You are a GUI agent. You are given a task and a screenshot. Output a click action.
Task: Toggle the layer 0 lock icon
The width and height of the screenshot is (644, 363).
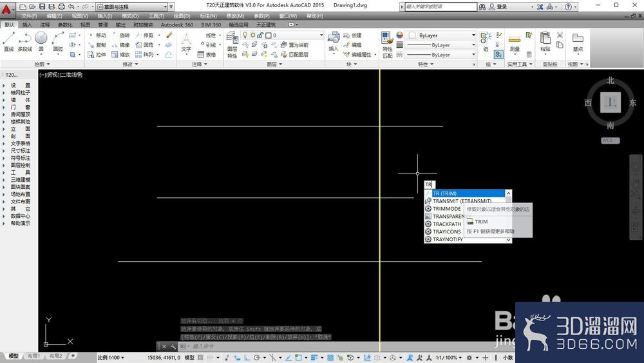coord(260,35)
